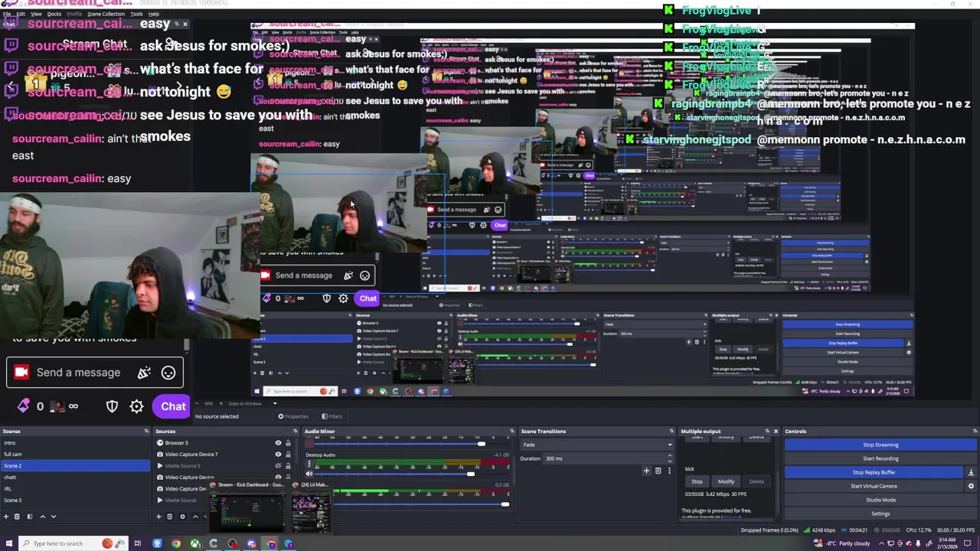
Task: Open Settings from the Controls dock
Action: pos(880,514)
